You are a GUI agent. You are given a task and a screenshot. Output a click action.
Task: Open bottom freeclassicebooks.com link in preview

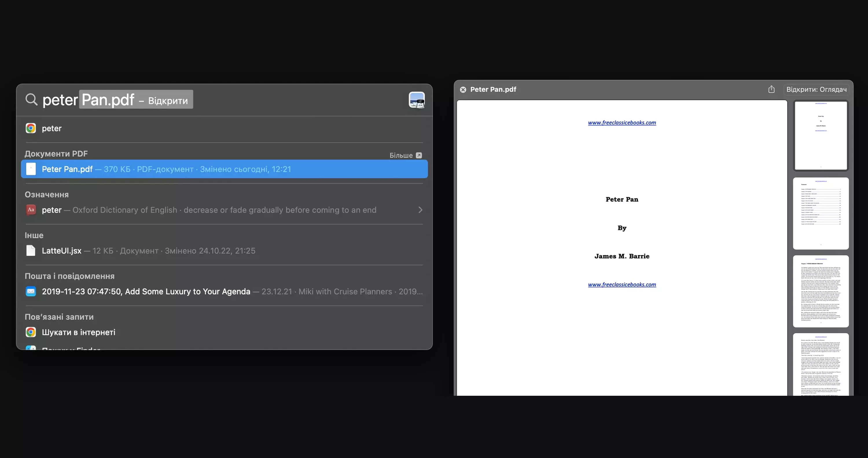(x=622, y=285)
